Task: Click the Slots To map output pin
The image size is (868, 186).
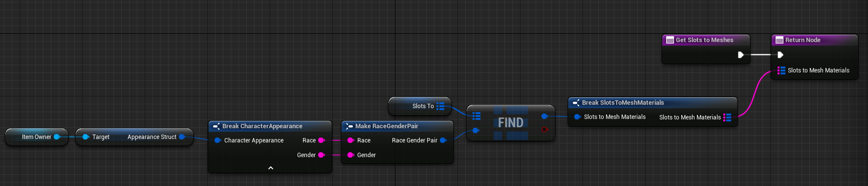Action: [x=440, y=106]
